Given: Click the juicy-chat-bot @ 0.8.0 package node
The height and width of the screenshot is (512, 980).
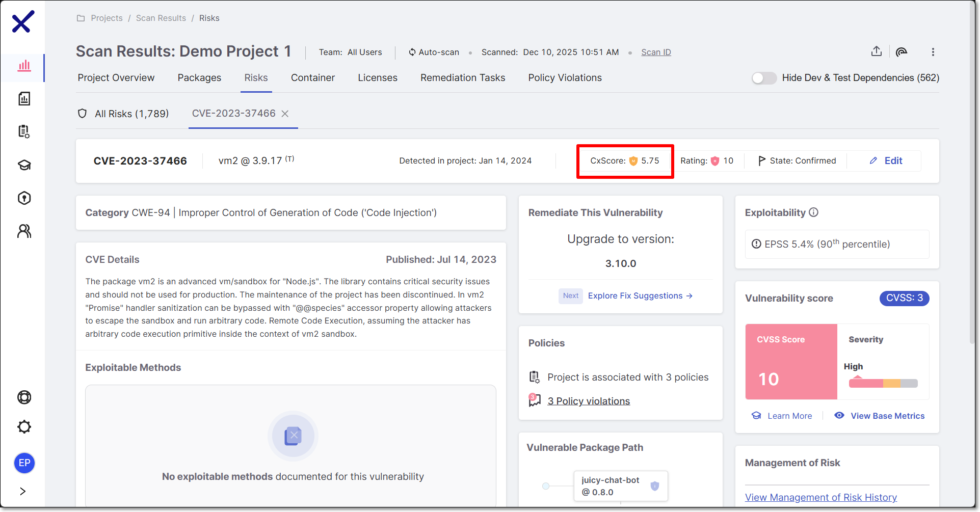Looking at the screenshot, I should [x=620, y=486].
